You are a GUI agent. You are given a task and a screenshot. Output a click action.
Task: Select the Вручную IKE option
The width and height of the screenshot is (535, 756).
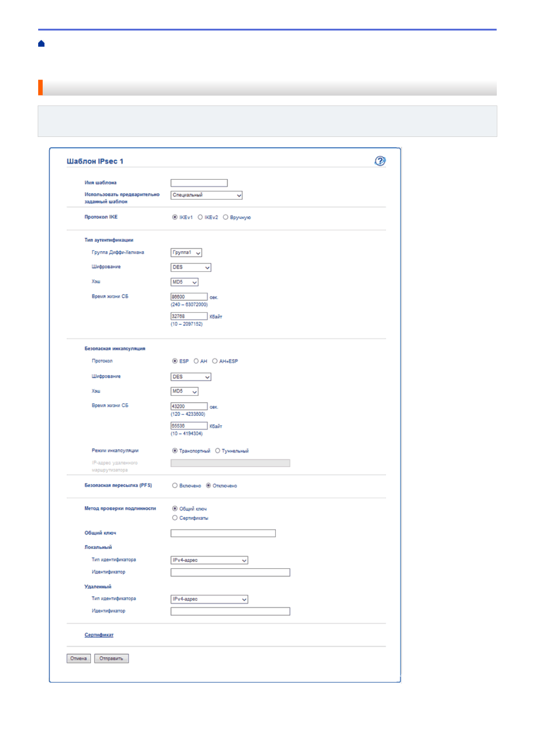225,217
